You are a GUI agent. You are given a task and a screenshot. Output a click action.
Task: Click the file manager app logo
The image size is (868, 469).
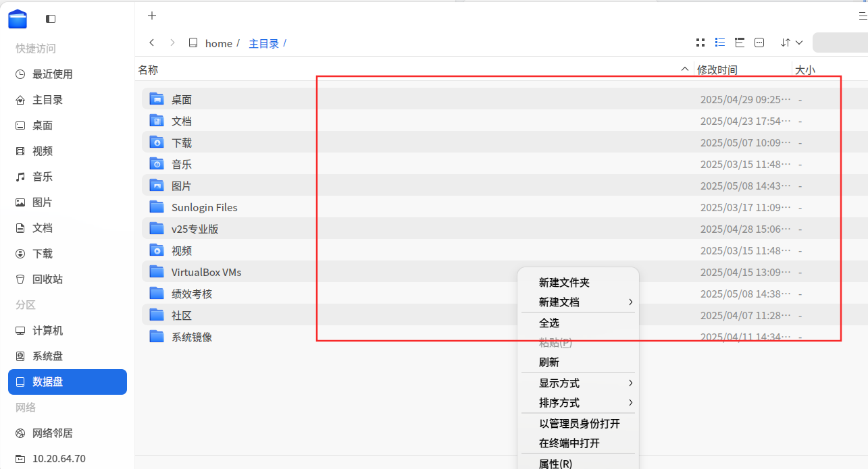pos(18,19)
